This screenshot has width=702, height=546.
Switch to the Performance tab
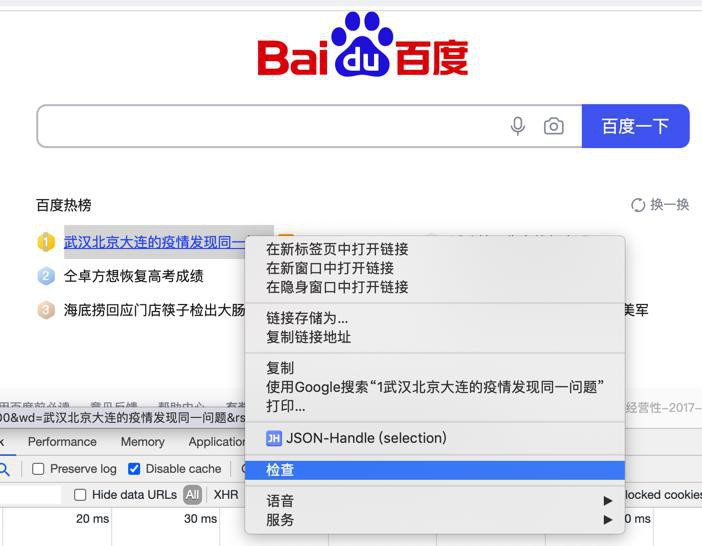[x=62, y=442]
